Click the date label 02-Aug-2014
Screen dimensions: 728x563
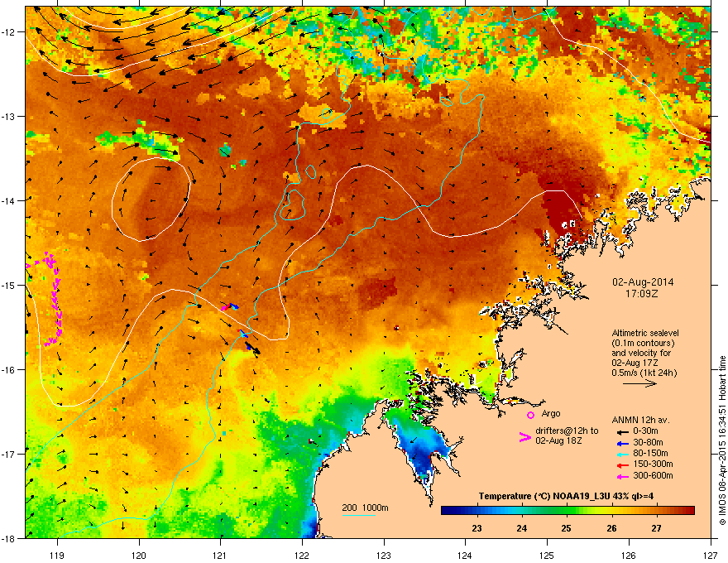click(643, 282)
